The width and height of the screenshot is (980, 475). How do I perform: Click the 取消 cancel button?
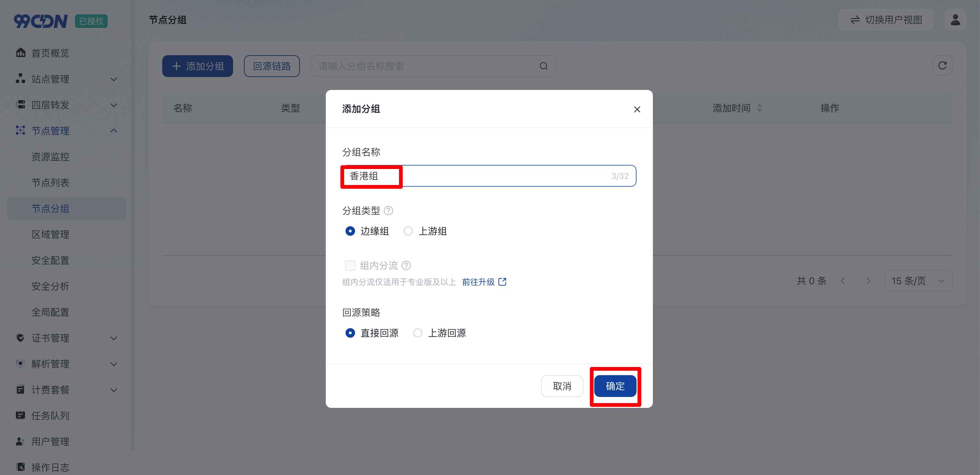point(562,386)
